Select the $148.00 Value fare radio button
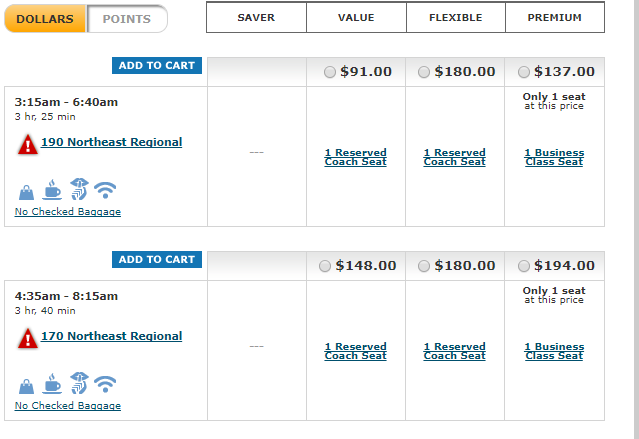 (x=324, y=266)
